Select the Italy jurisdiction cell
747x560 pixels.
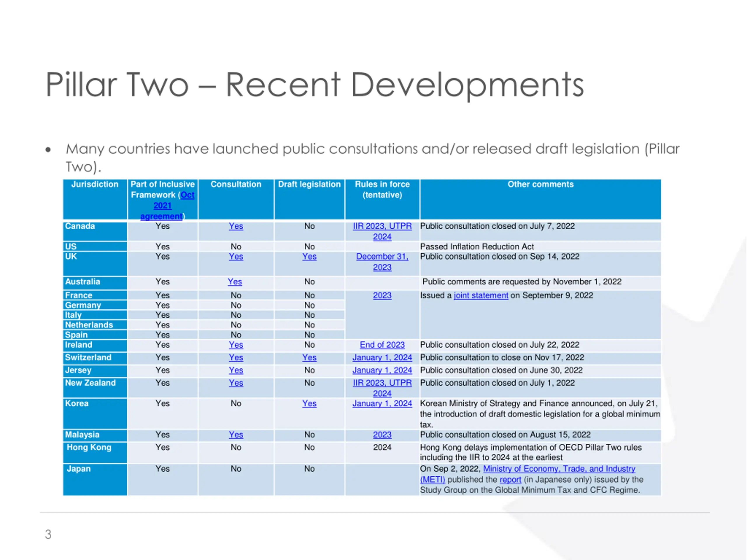pyautogui.click(x=95, y=315)
